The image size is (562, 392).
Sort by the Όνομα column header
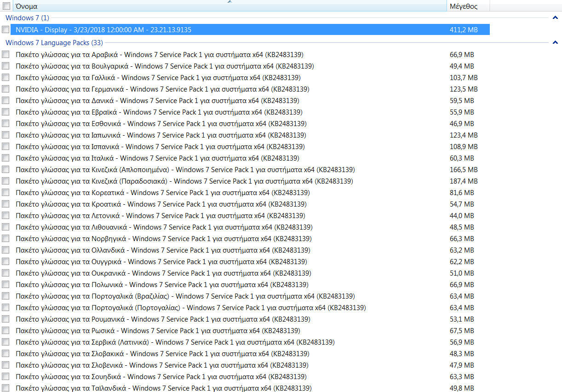pyautogui.click(x=230, y=6)
